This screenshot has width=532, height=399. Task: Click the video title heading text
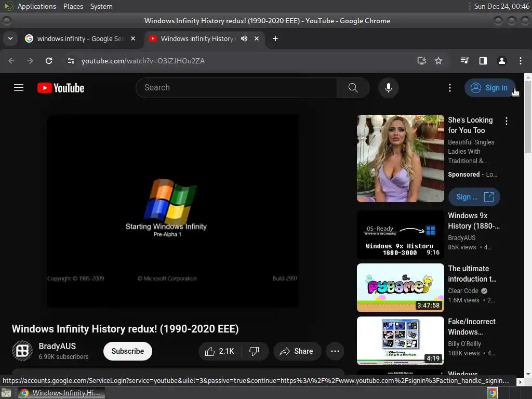[125, 329]
